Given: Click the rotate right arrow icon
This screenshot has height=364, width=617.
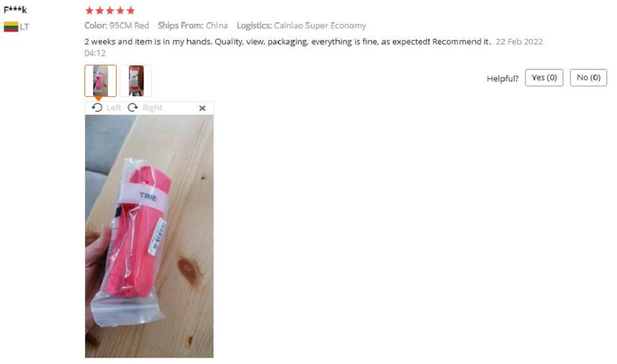Looking at the screenshot, I should point(133,107).
